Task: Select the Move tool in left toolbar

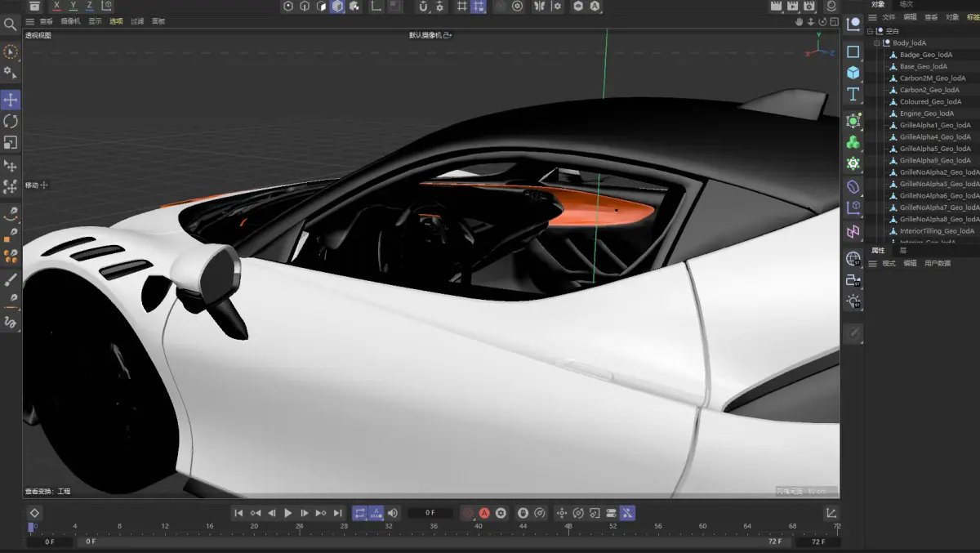Action: [11, 100]
